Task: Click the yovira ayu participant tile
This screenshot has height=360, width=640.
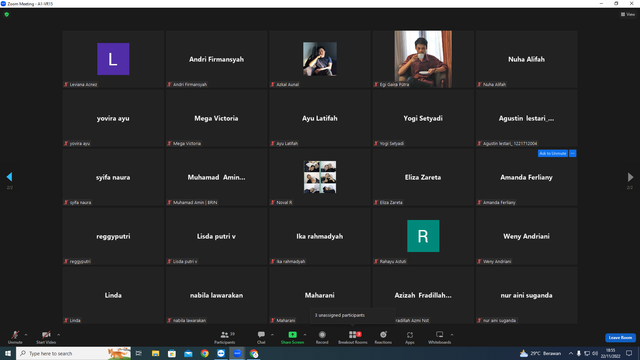Action: 113,118
